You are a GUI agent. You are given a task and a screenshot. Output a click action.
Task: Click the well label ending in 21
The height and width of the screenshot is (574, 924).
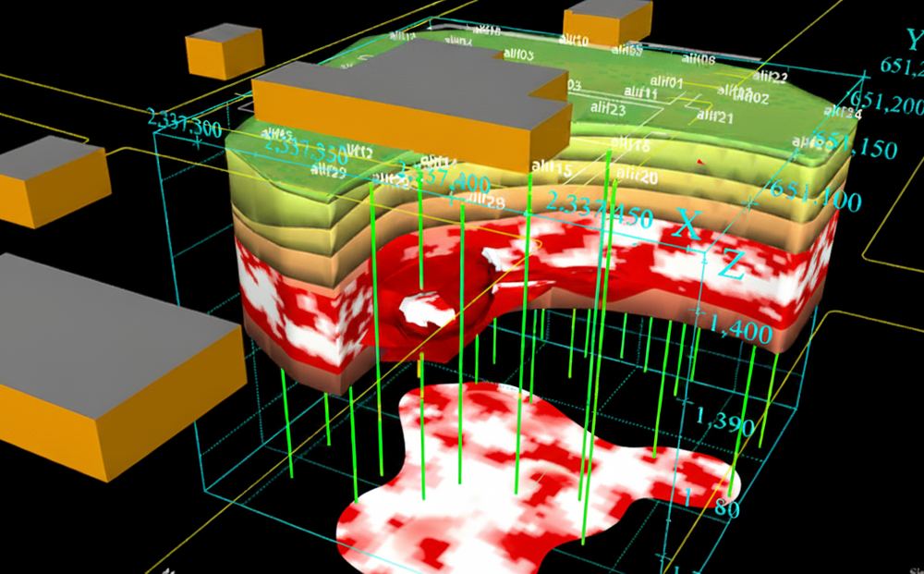coord(715,116)
